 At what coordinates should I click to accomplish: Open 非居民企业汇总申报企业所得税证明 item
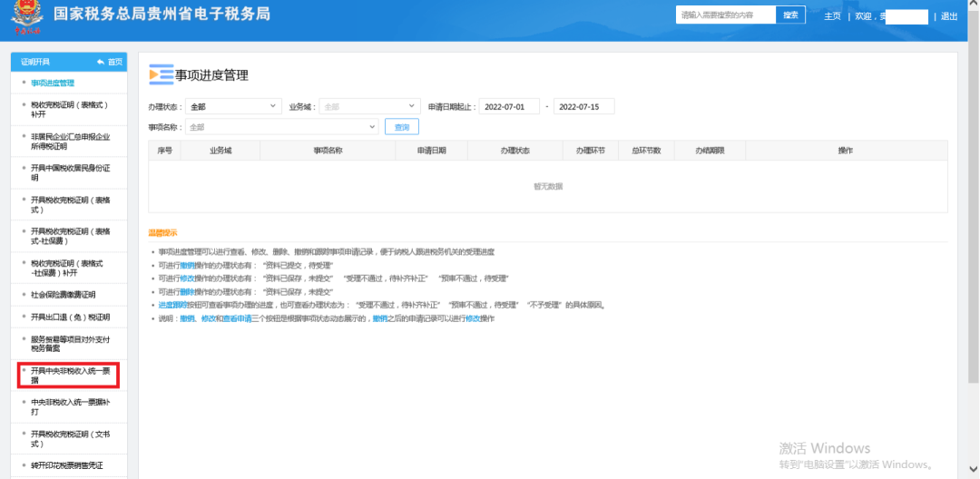coord(69,141)
